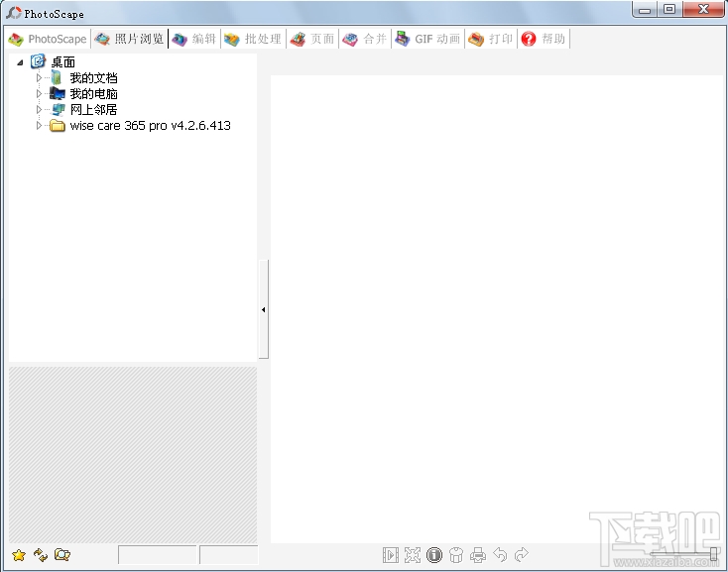Maximize the PhotoScape window
Screen dimensions: 728x572
pos(669,9)
